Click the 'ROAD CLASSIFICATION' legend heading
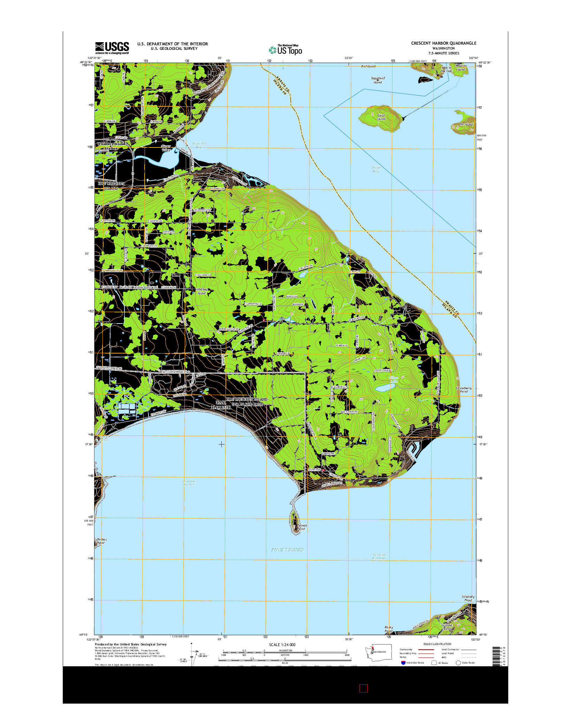The height and width of the screenshot is (728, 571). (x=437, y=644)
